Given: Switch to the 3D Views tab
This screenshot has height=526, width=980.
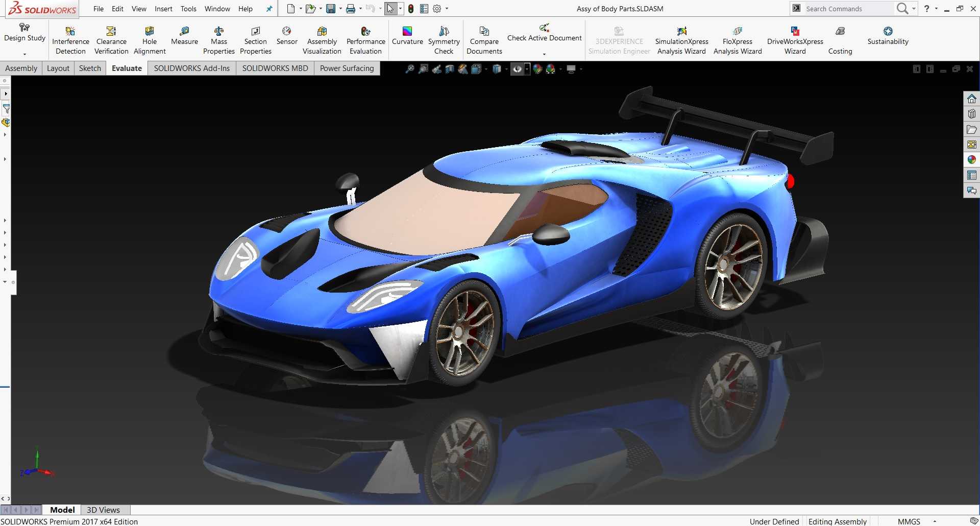Looking at the screenshot, I should point(103,510).
